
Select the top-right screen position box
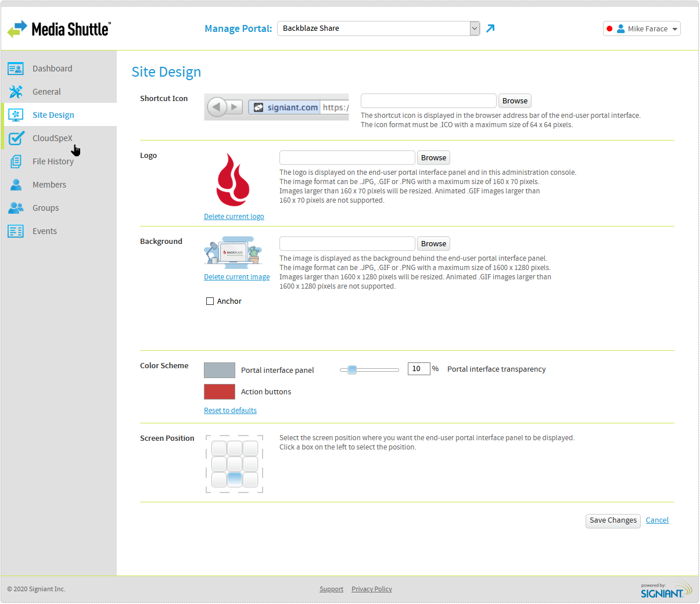(250, 448)
